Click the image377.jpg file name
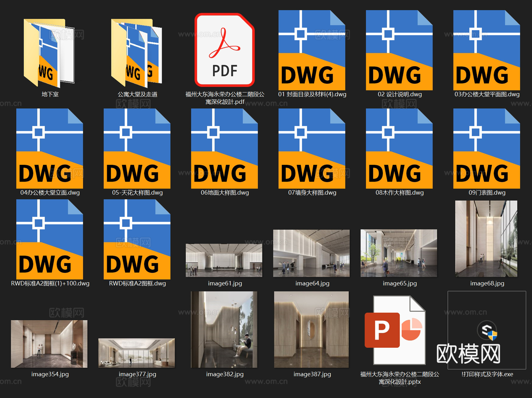 click(x=137, y=374)
